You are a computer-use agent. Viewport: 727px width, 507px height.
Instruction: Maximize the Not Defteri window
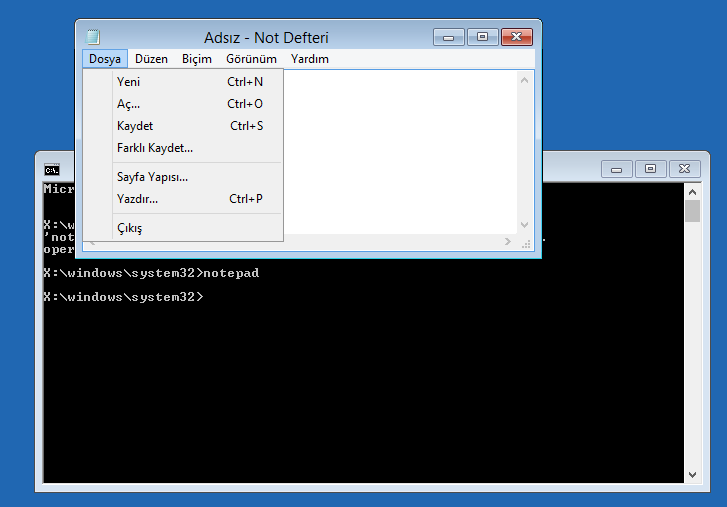(x=482, y=37)
